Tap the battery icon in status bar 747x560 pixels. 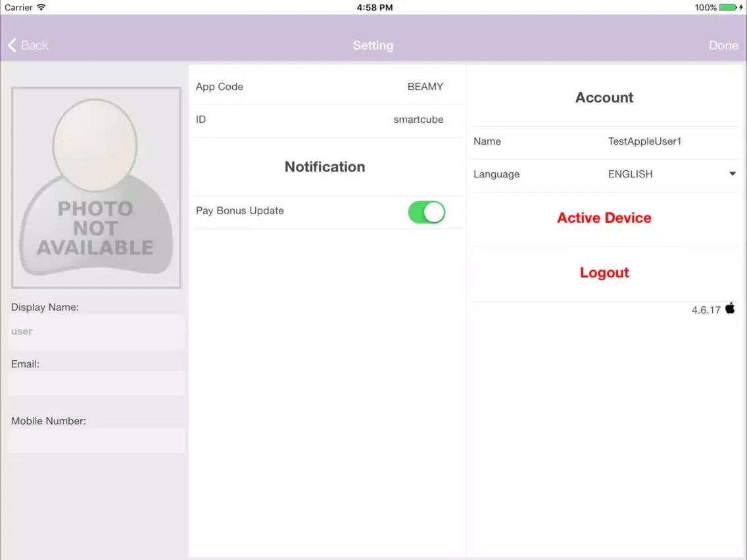[x=728, y=7]
